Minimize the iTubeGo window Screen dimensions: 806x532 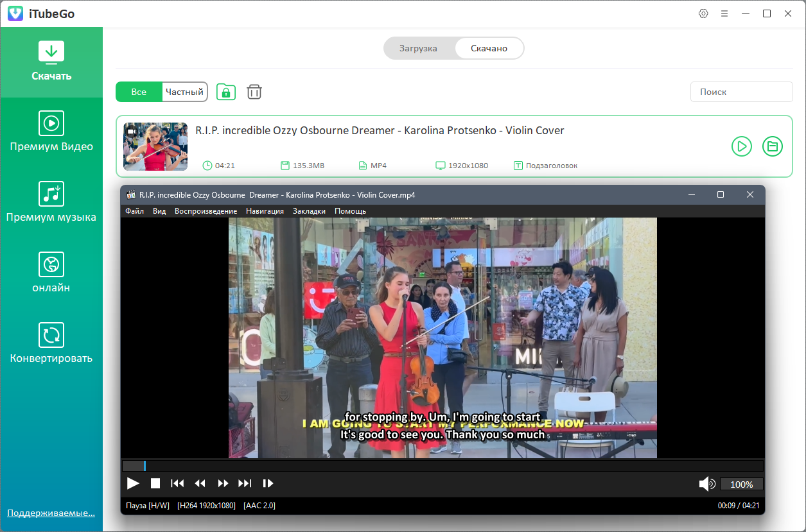[x=746, y=13]
